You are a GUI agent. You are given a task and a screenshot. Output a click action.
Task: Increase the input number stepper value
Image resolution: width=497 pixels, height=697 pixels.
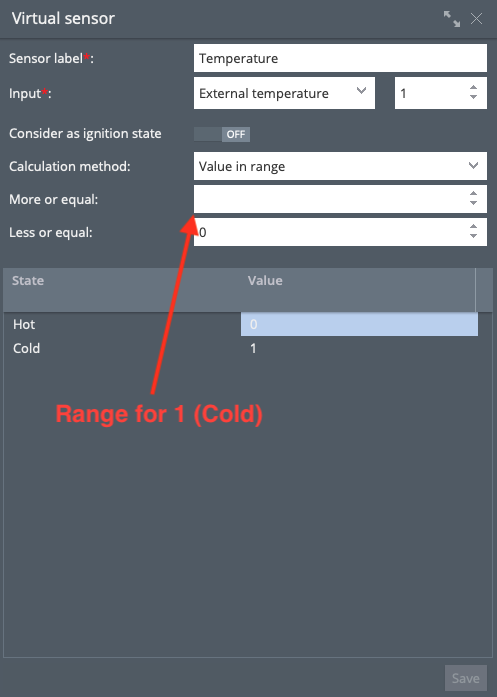coord(473,88)
